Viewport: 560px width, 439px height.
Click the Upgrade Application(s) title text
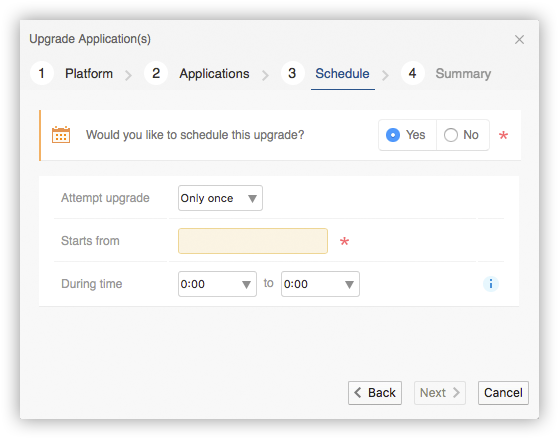(90, 39)
